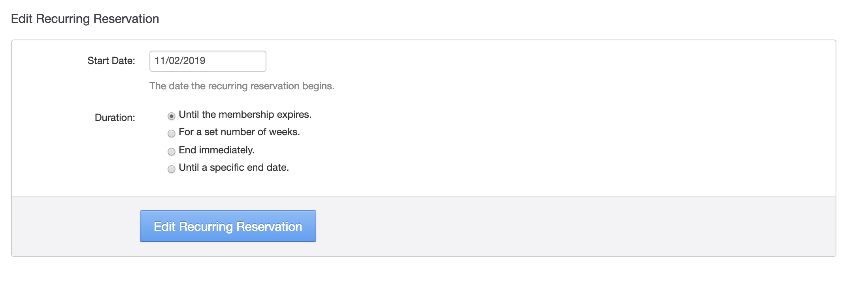The height and width of the screenshot is (283, 868).
Task: Click the 'Start Date:' field label
Action: (x=111, y=61)
